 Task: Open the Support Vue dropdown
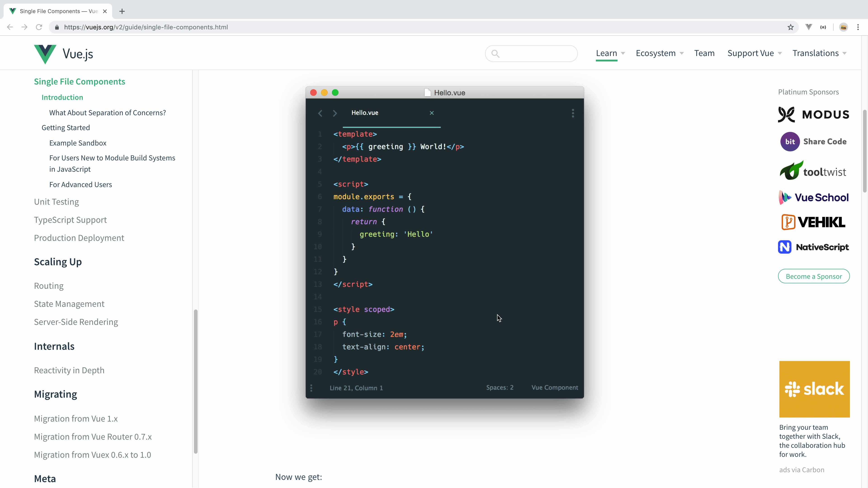755,53
